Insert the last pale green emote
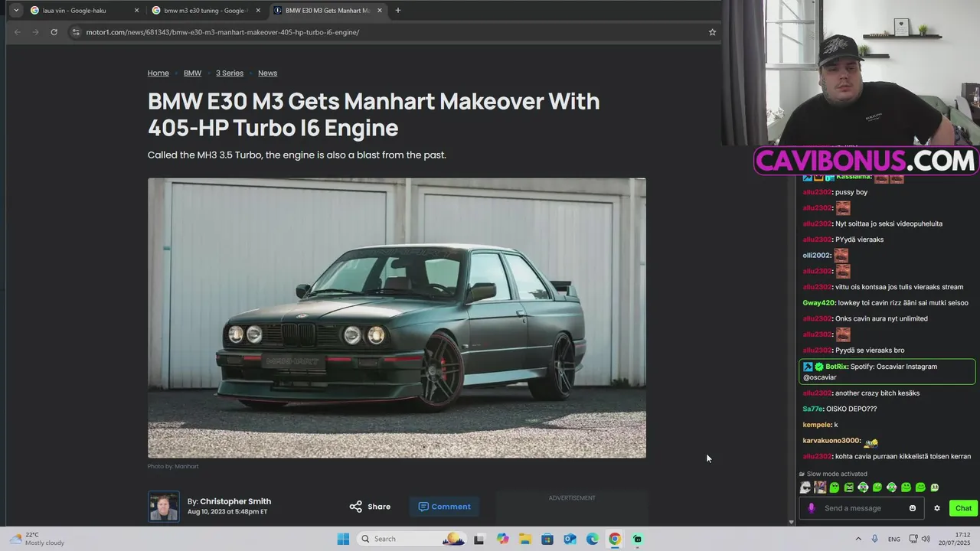 (x=934, y=487)
